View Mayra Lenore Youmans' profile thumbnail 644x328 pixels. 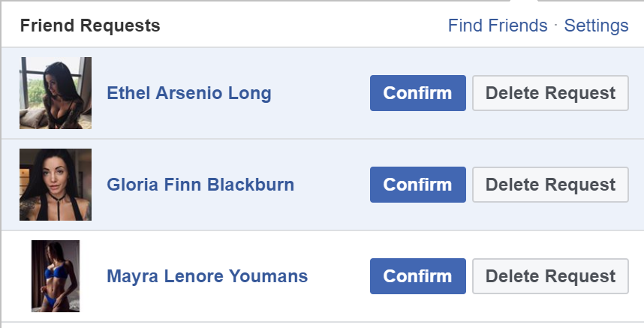(56, 276)
